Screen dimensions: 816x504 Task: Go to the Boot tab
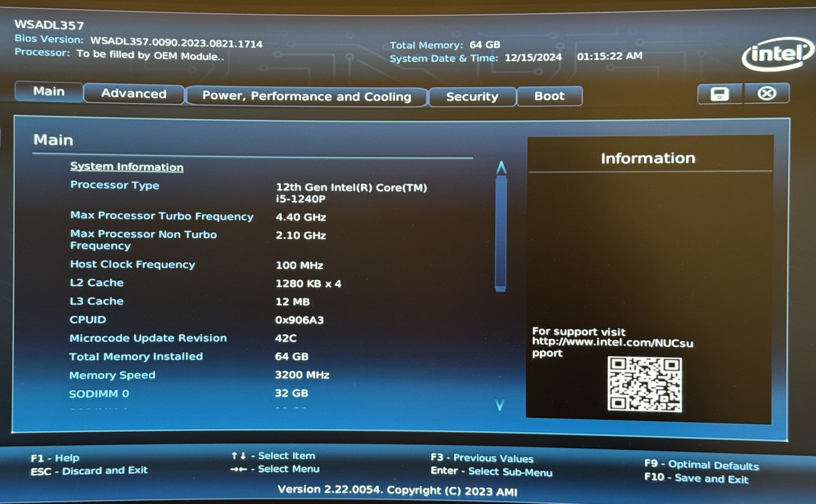click(x=549, y=96)
